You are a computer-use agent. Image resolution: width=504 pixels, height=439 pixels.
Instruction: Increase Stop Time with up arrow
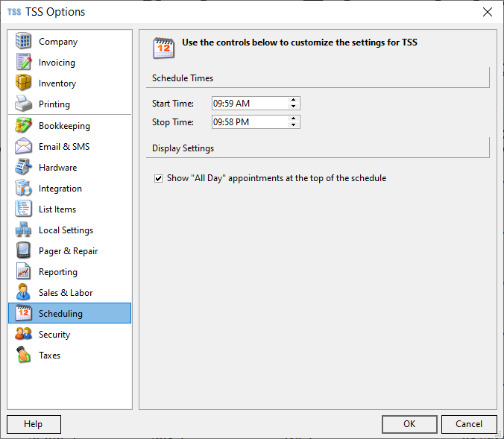[293, 119]
